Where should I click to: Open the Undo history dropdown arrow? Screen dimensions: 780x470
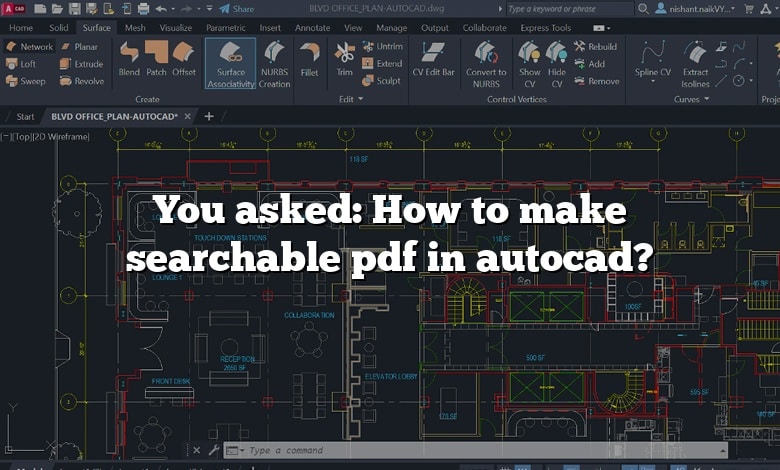pyautogui.click(x=173, y=8)
